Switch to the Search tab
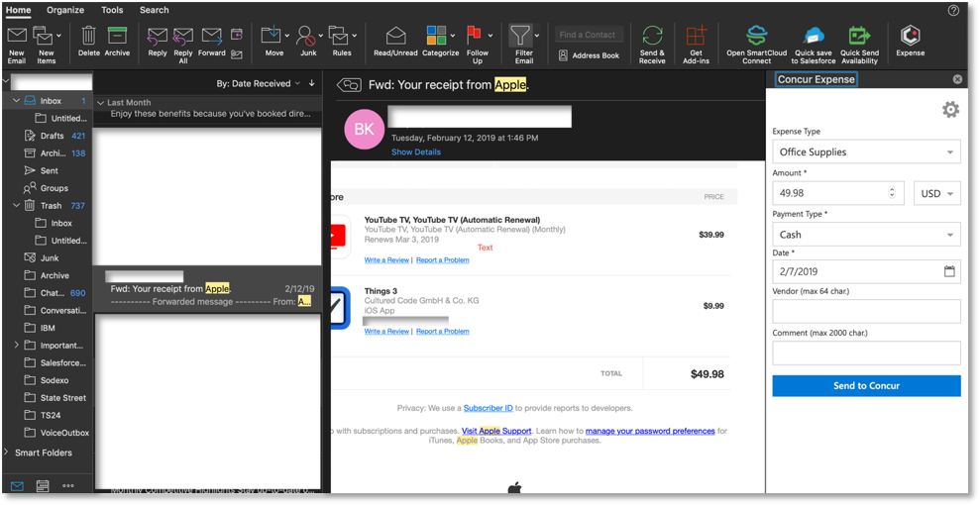The image size is (980, 505). pos(154,10)
